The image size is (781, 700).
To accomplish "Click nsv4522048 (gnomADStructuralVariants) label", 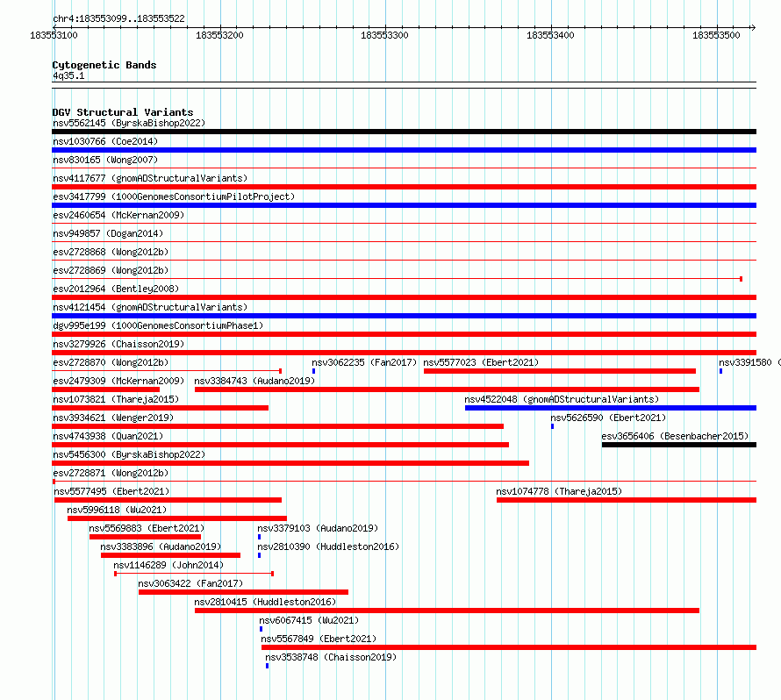I will coord(562,399).
